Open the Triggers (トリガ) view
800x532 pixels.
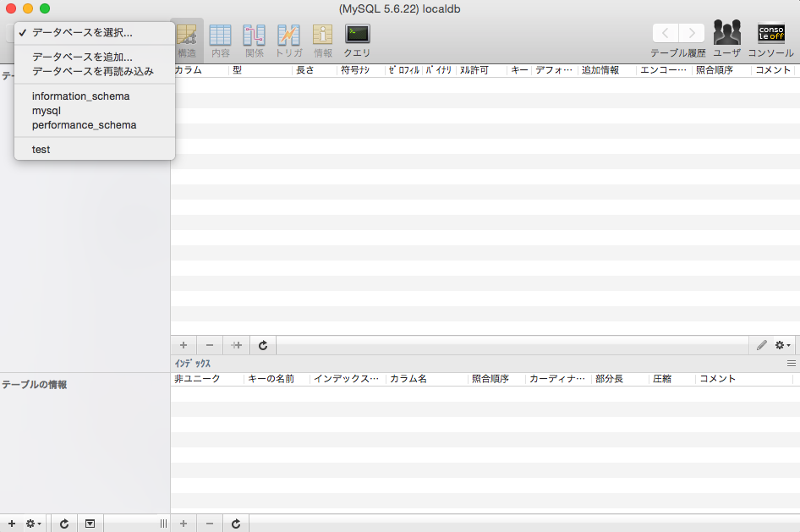point(288,41)
